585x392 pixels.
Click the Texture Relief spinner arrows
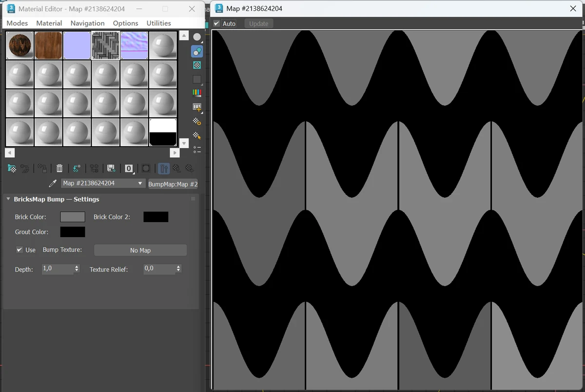(178, 269)
